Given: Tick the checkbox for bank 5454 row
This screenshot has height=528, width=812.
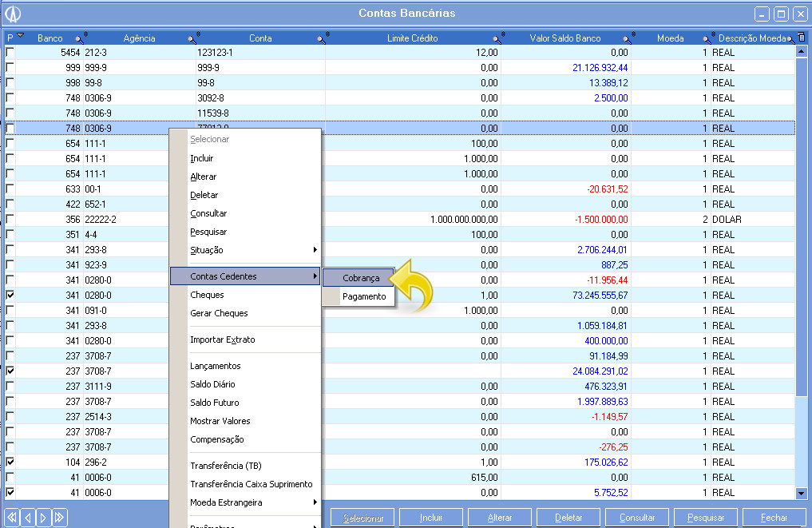Looking at the screenshot, I should (10, 53).
